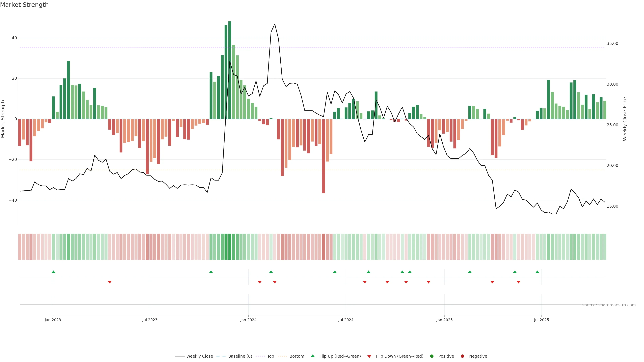This screenshot has width=644, height=362.
Task: Click the Flip Up green triangle legend icon
Action: 312,356
